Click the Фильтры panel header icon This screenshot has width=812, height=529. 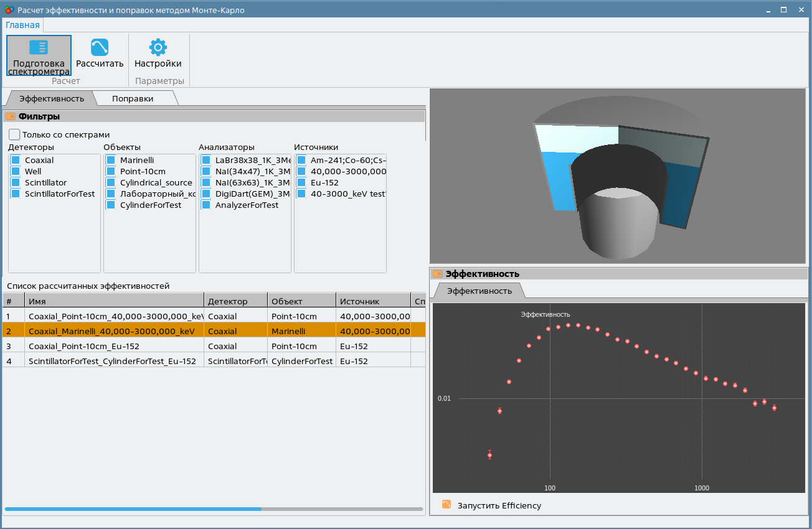click(x=11, y=116)
